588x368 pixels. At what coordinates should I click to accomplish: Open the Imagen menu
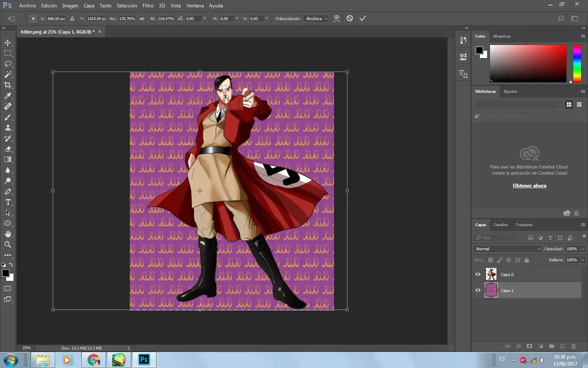click(70, 6)
